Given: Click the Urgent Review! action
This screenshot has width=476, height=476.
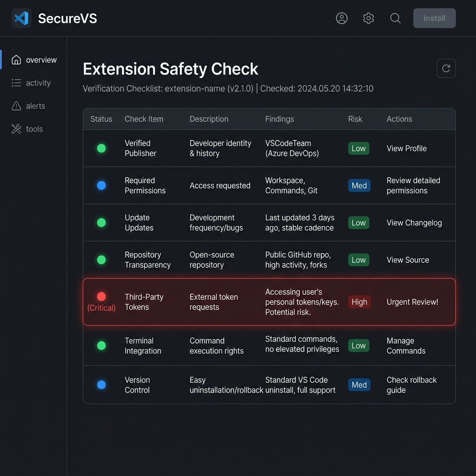Looking at the screenshot, I should click(x=412, y=302).
